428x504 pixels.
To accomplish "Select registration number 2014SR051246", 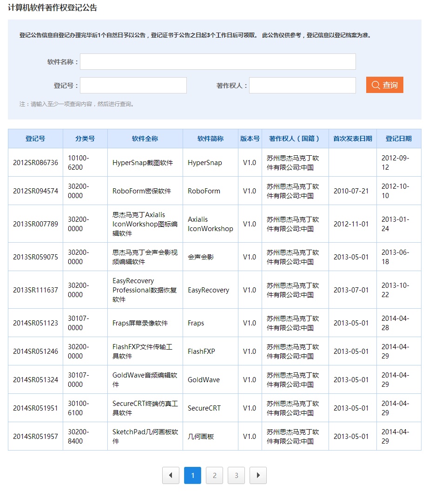I will [x=35, y=351].
